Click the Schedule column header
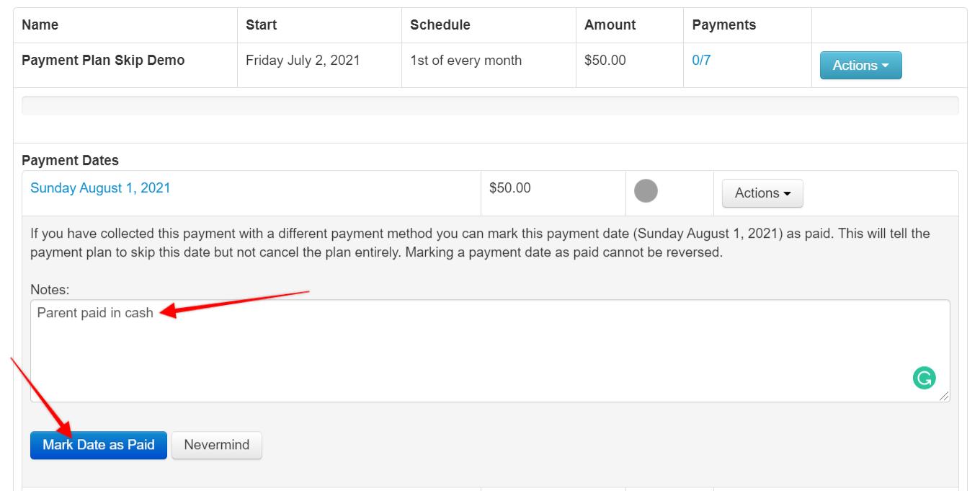 pos(440,25)
